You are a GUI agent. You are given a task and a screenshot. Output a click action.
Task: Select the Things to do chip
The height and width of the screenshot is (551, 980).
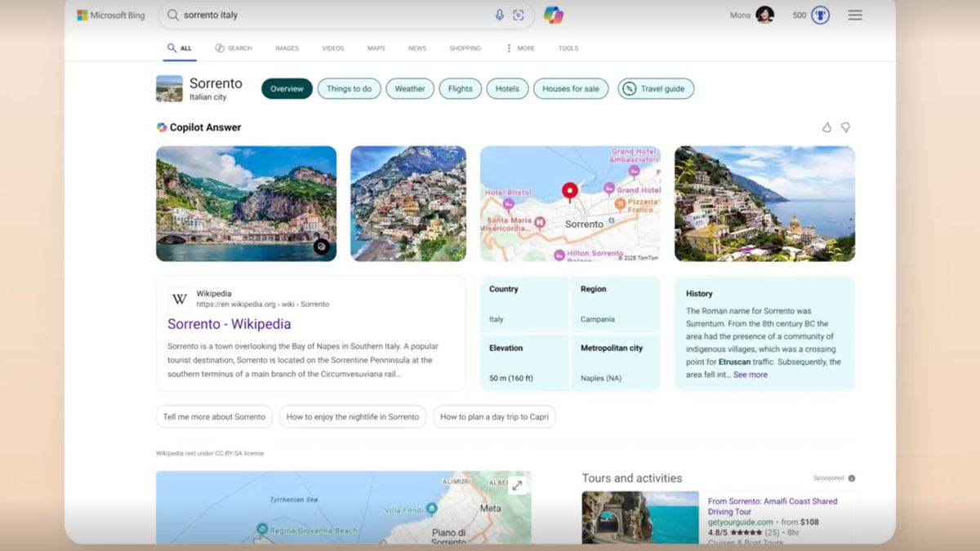[x=349, y=89]
